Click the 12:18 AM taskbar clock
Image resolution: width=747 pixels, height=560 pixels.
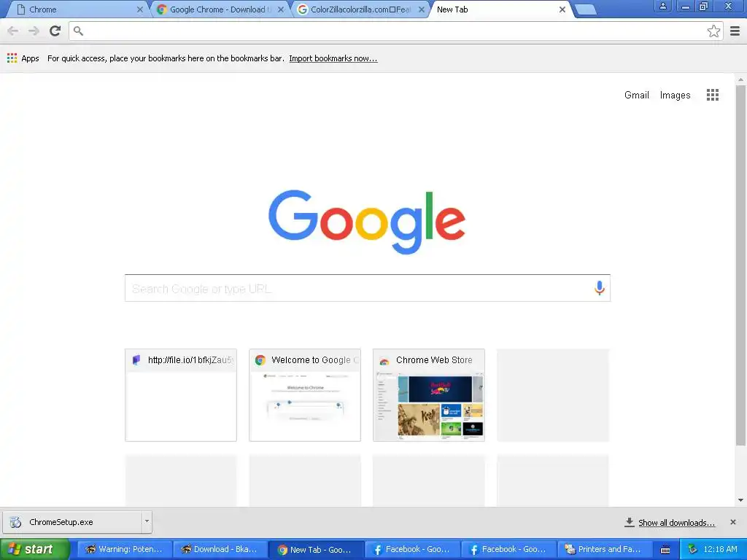coord(720,549)
